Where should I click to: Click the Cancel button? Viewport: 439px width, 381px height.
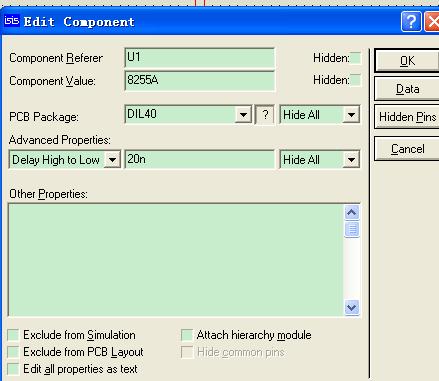[407, 149]
